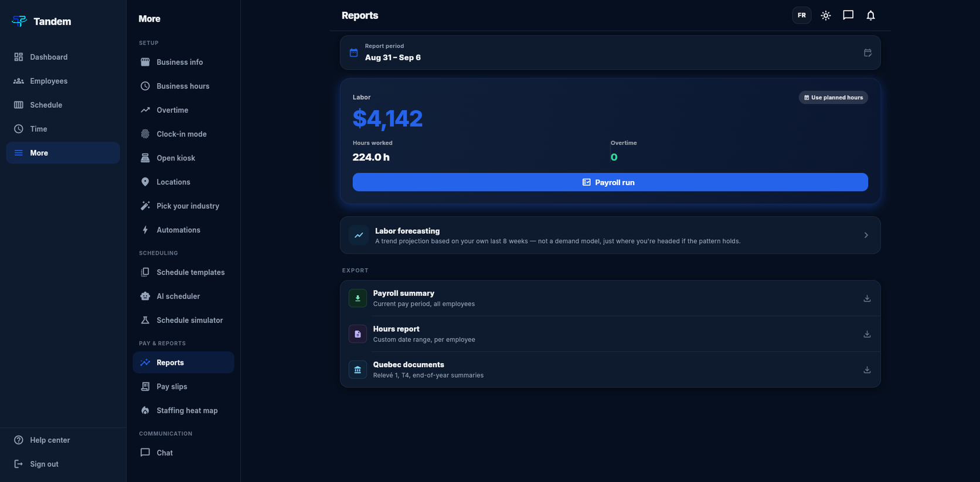Open the Report period date selector
Screen dimensions: 980x482
pos(610,53)
